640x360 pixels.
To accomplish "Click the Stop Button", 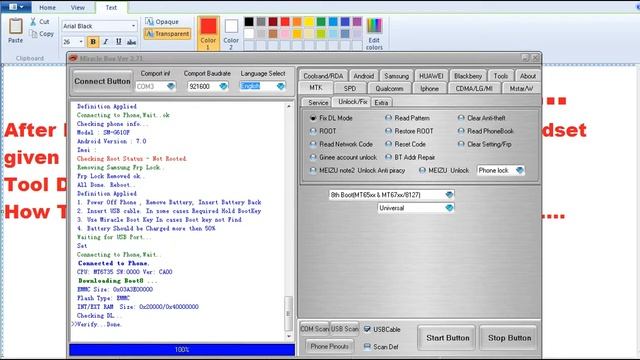I will (509, 338).
